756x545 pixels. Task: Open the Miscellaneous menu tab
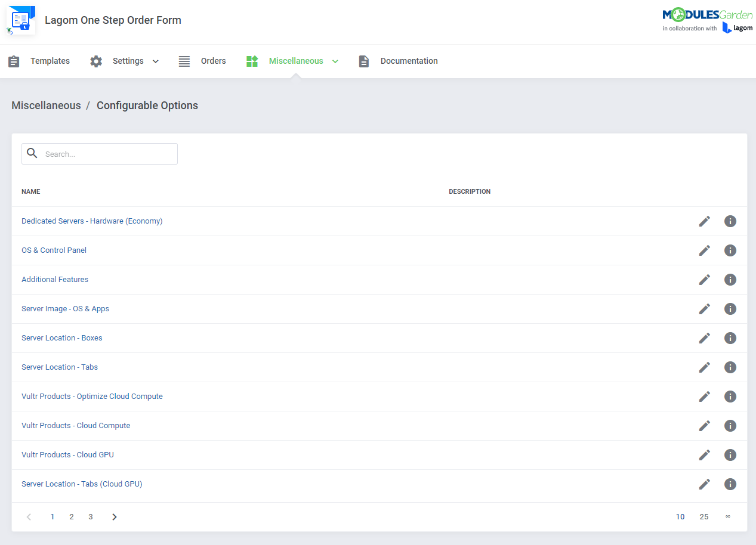[292, 61]
